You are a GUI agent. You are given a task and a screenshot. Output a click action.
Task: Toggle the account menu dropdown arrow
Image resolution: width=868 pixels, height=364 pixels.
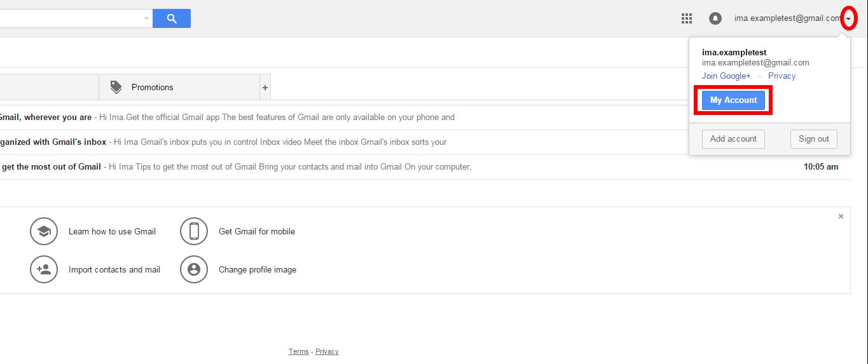pyautogui.click(x=849, y=19)
